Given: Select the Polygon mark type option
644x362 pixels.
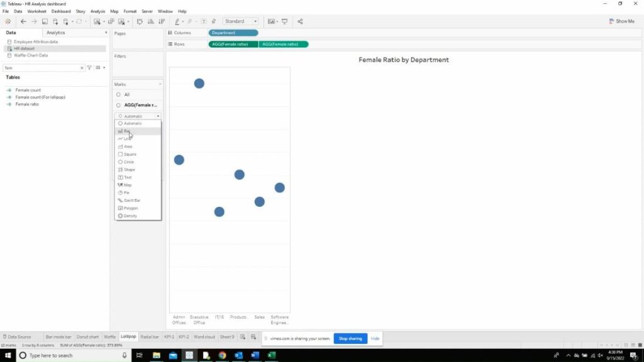Looking at the screenshot, I should (129, 208).
